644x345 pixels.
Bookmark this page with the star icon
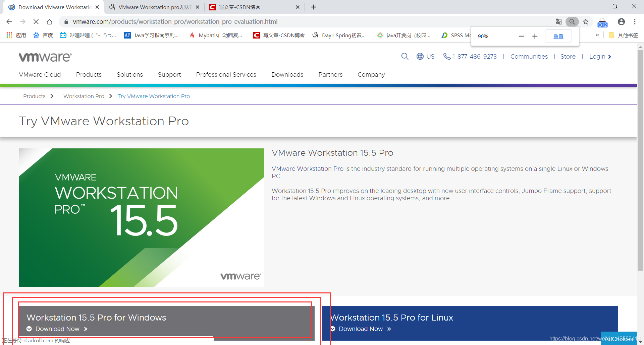(586, 22)
